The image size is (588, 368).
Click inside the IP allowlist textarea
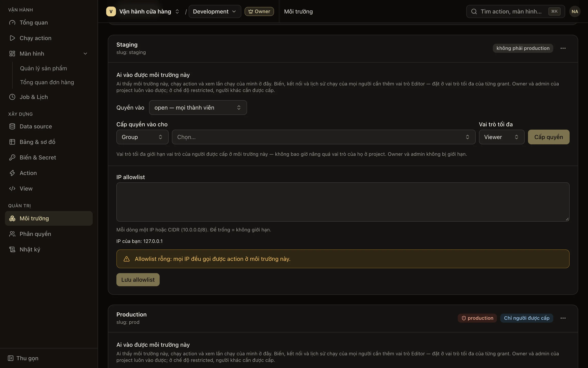click(x=343, y=202)
